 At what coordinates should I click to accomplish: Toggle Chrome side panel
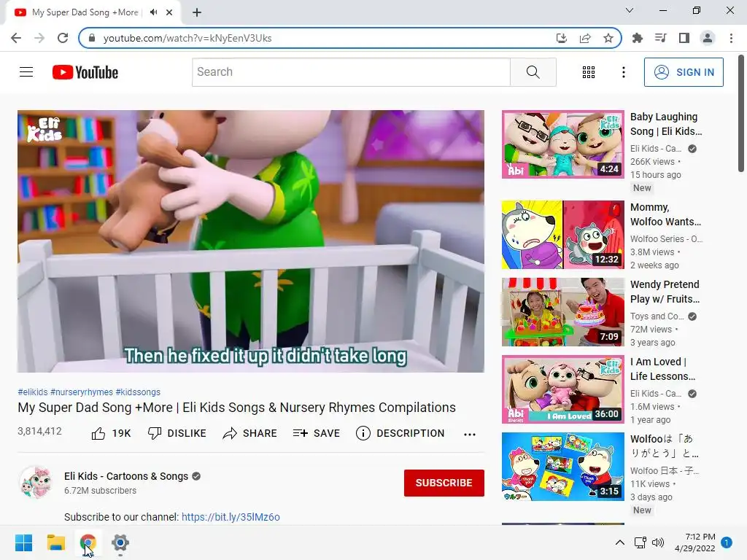[x=684, y=38]
